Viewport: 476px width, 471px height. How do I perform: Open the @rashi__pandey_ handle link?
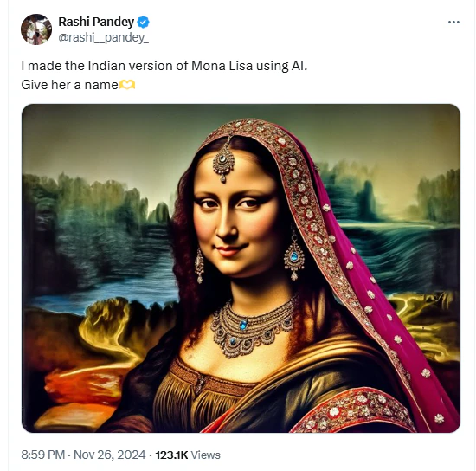point(103,37)
